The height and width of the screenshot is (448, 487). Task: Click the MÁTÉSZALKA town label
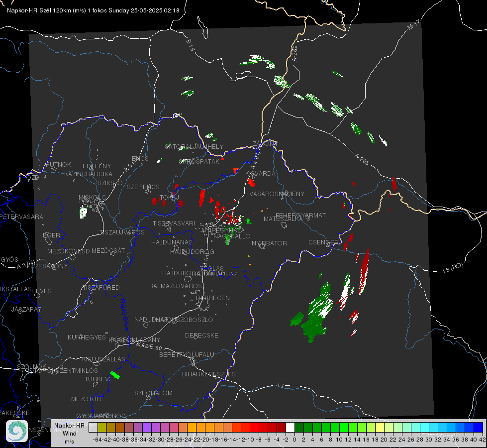coord(283,219)
